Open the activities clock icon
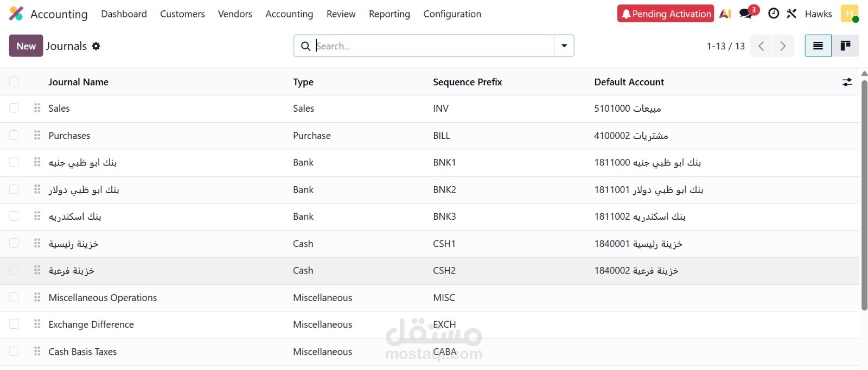The width and height of the screenshot is (868, 370). pyautogui.click(x=774, y=14)
